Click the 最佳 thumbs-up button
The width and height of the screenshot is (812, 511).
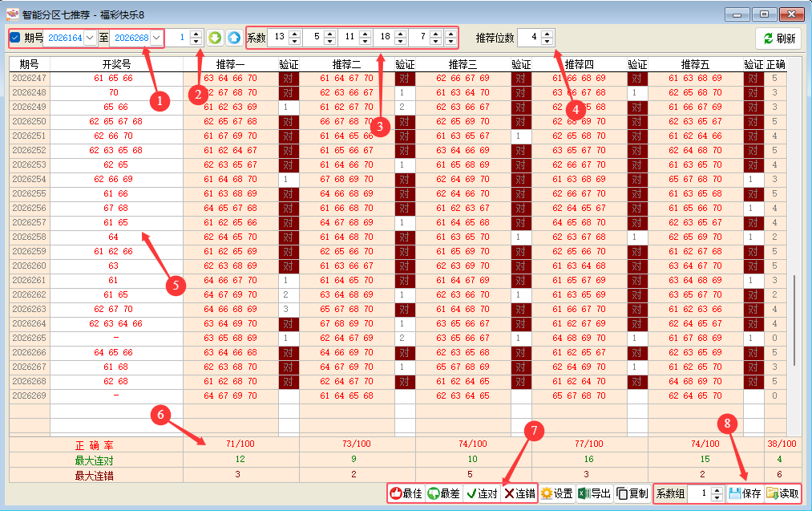click(406, 493)
